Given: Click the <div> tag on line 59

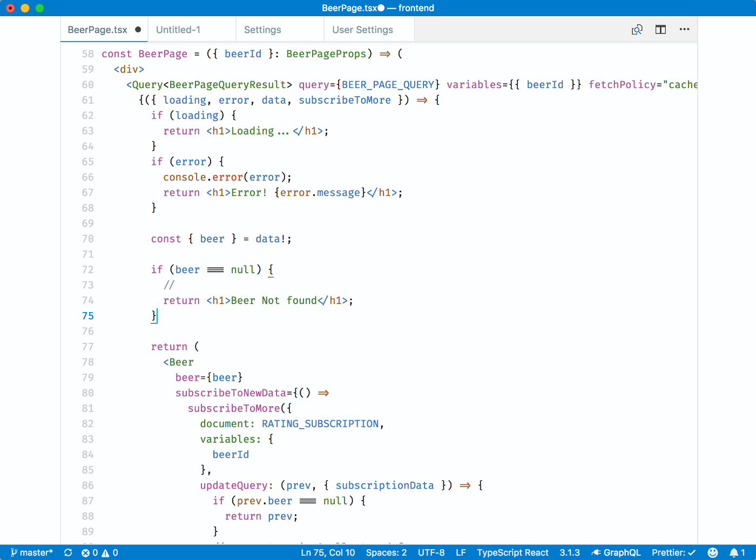Looking at the screenshot, I should pyautogui.click(x=129, y=70).
